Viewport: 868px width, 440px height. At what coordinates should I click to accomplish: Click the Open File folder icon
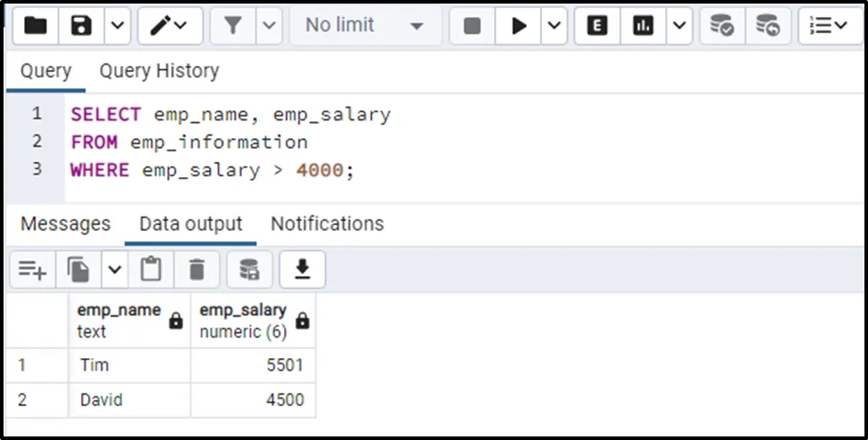tap(36, 26)
